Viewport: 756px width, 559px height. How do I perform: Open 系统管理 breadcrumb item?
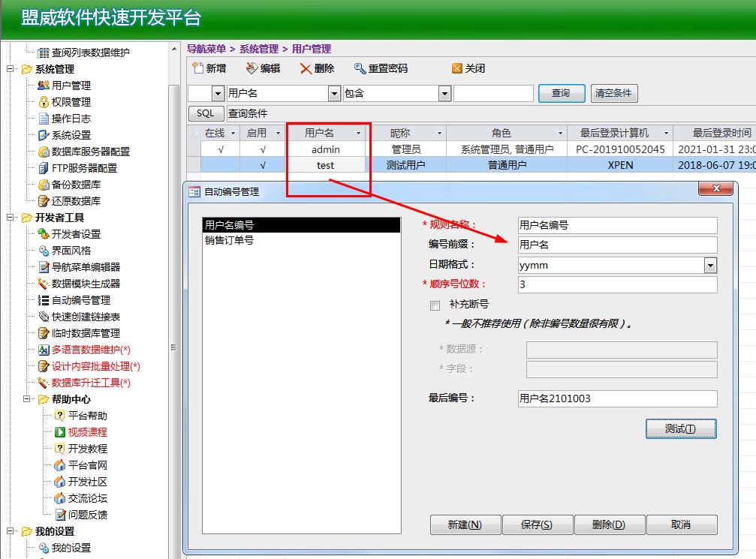259,49
